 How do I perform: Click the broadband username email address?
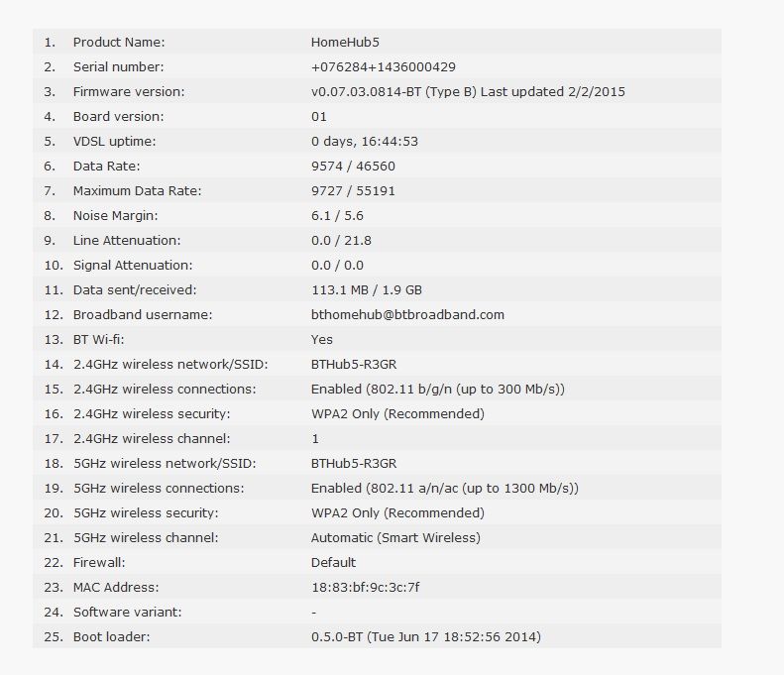pos(407,315)
